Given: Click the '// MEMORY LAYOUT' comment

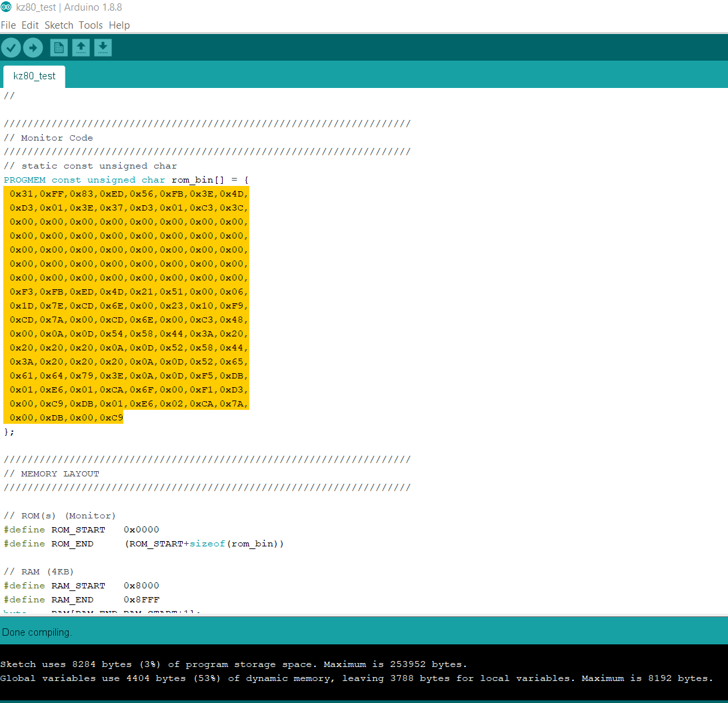Looking at the screenshot, I should point(51,474).
